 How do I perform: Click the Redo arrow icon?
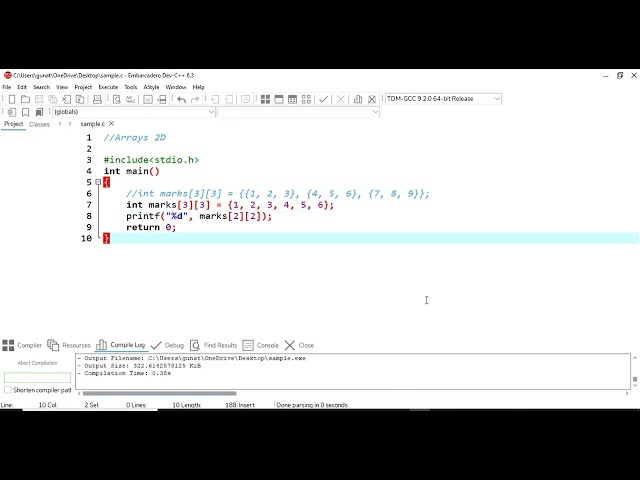click(195, 99)
